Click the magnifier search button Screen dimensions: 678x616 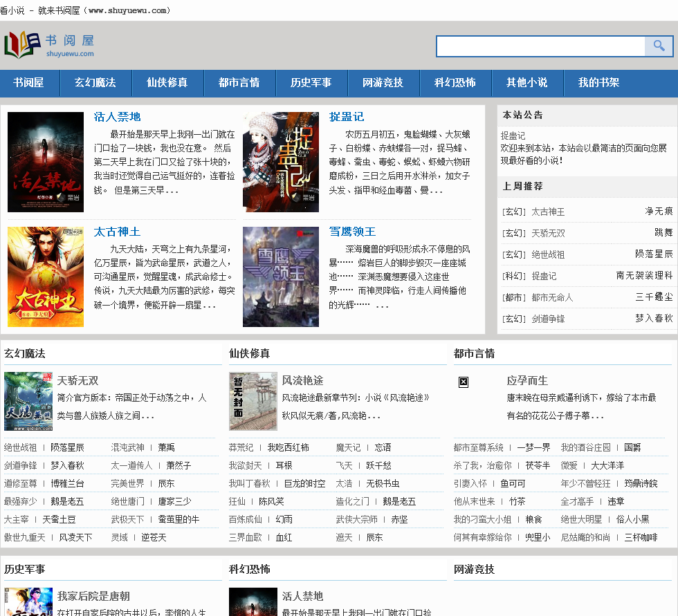659,46
